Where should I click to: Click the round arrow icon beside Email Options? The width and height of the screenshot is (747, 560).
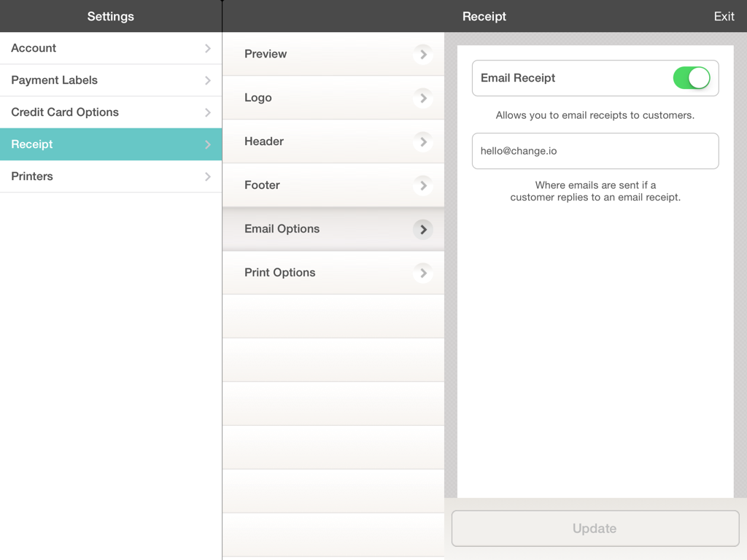point(423,230)
